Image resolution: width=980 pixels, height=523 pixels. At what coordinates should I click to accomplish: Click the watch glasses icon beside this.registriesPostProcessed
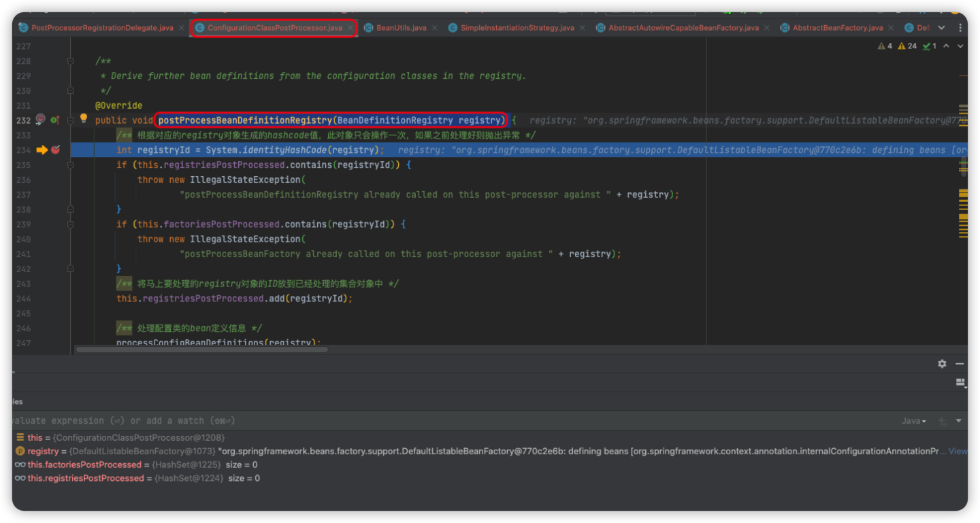pos(20,479)
